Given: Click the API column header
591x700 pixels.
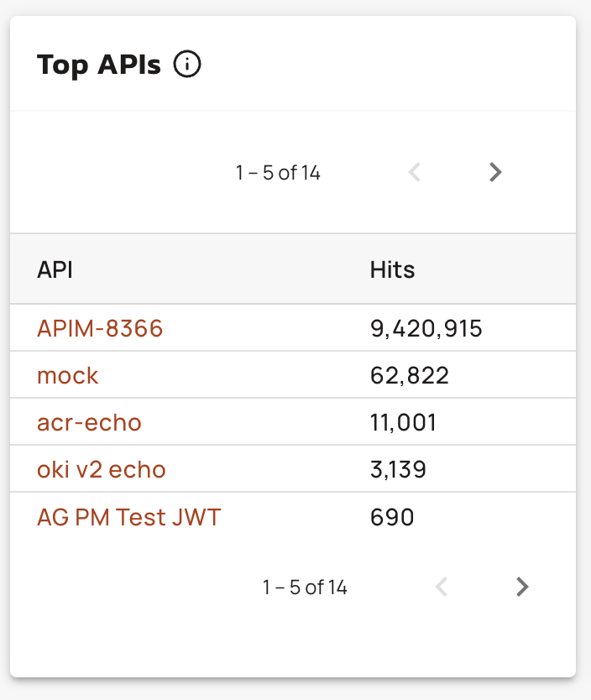Looking at the screenshot, I should point(55,269).
